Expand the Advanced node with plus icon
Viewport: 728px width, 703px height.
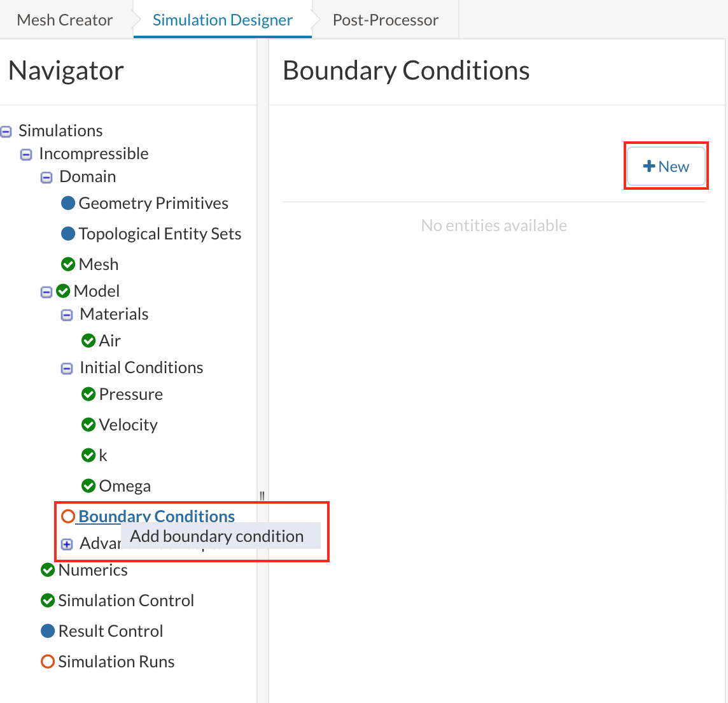point(67,544)
